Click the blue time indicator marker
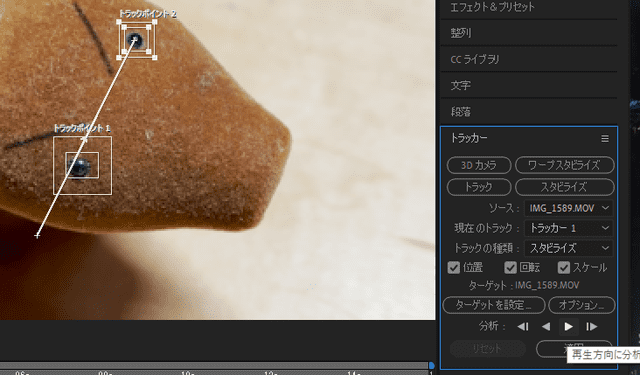Viewport: 640px width, 375px height. click(431, 365)
